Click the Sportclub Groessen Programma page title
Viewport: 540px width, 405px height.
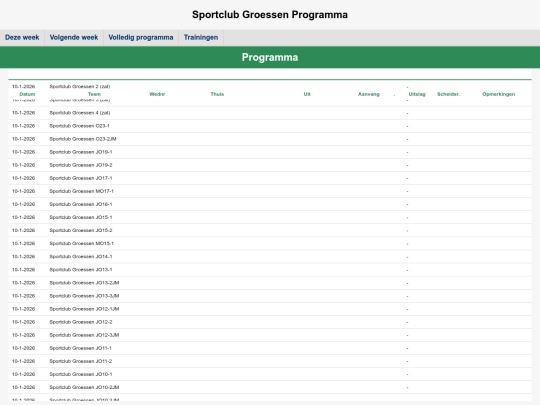pyautogui.click(x=270, y=14)
